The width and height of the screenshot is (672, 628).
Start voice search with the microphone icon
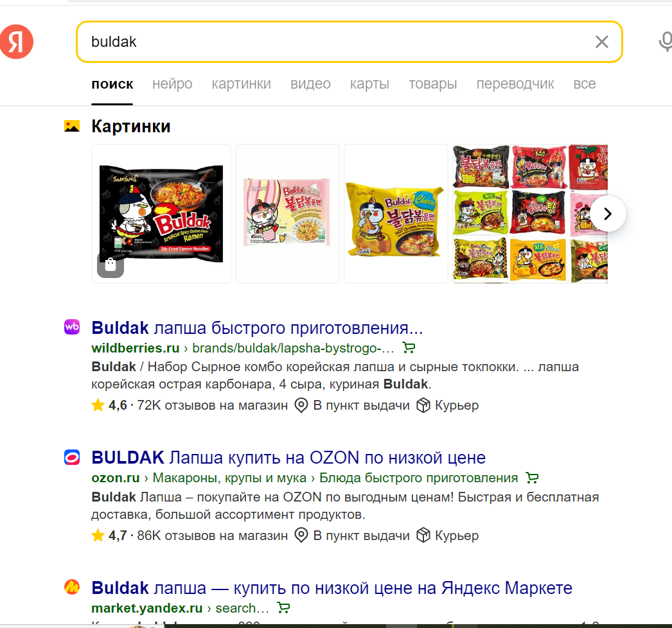pos(666,42)
